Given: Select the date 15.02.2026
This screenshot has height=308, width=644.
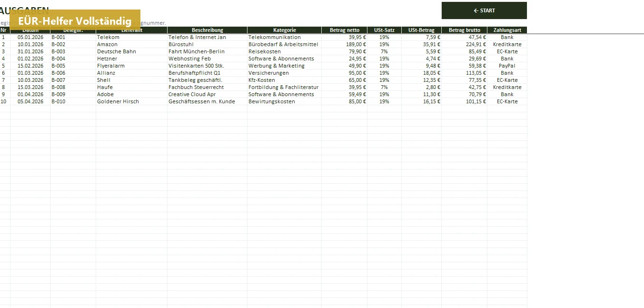Looking at the screenshot, I should 30,66.
